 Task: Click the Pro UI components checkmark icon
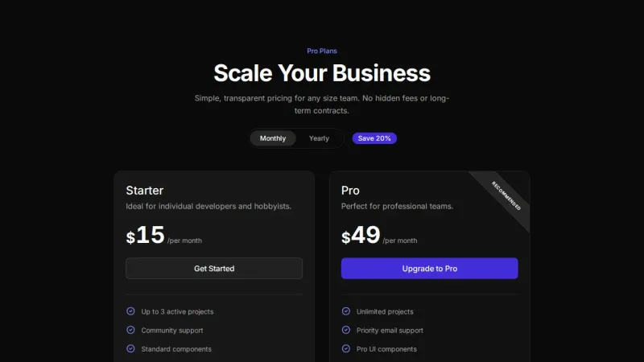click(x=346, y=349)
